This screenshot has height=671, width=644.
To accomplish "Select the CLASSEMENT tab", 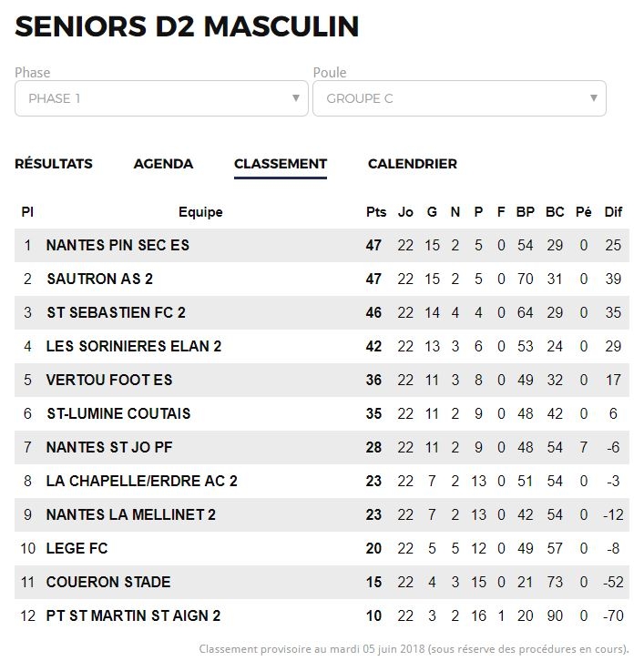I will point(281,164).
